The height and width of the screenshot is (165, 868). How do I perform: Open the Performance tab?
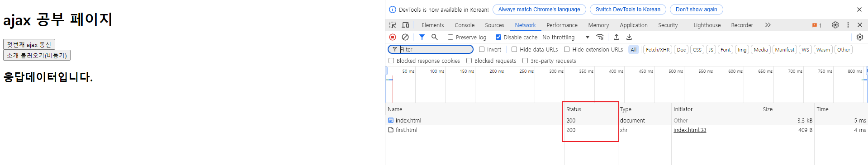[x=562, y=25]
